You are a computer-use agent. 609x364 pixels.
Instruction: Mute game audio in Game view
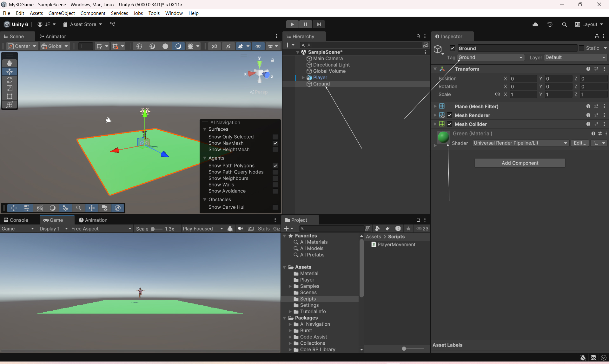tap(240, 229)
